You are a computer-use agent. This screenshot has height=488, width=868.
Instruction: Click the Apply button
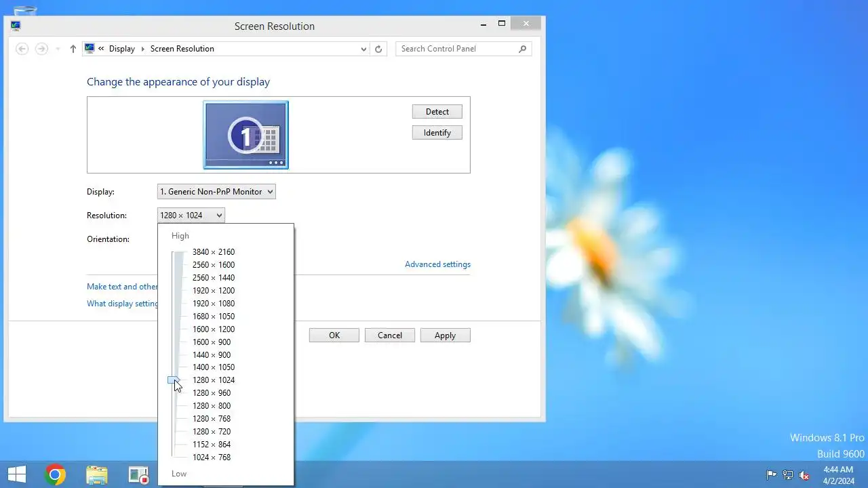445,335
